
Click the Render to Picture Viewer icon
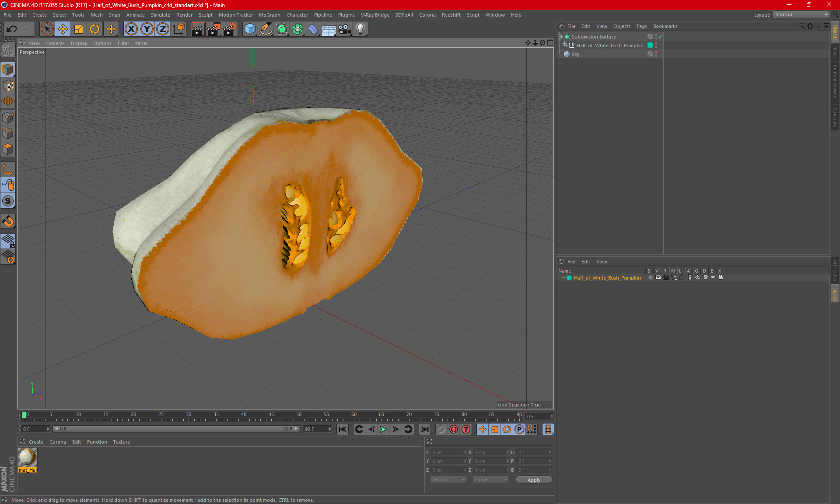tap(214, 29)
